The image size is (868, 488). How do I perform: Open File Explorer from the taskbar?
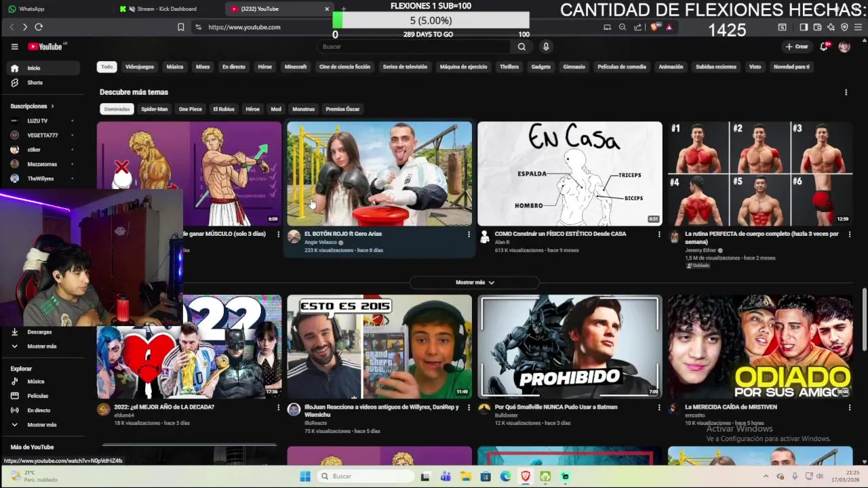click(466, 476)
